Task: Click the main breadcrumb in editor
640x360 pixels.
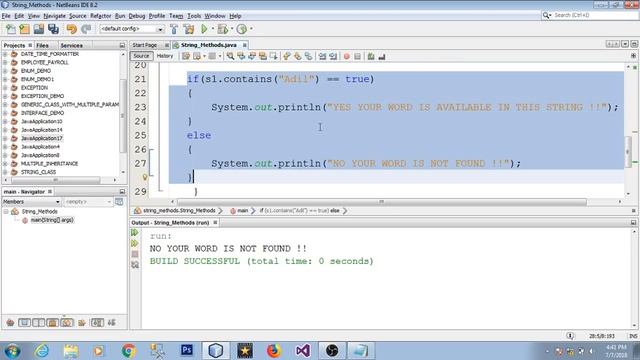Action: click(242, 211)
